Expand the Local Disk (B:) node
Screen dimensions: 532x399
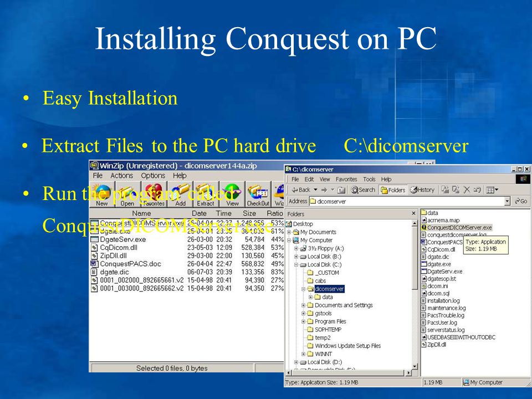pos(296,257)
